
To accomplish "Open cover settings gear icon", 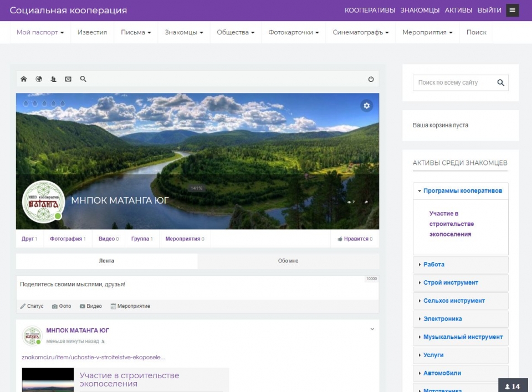I will pyautogui.click(x=366, y=105).
